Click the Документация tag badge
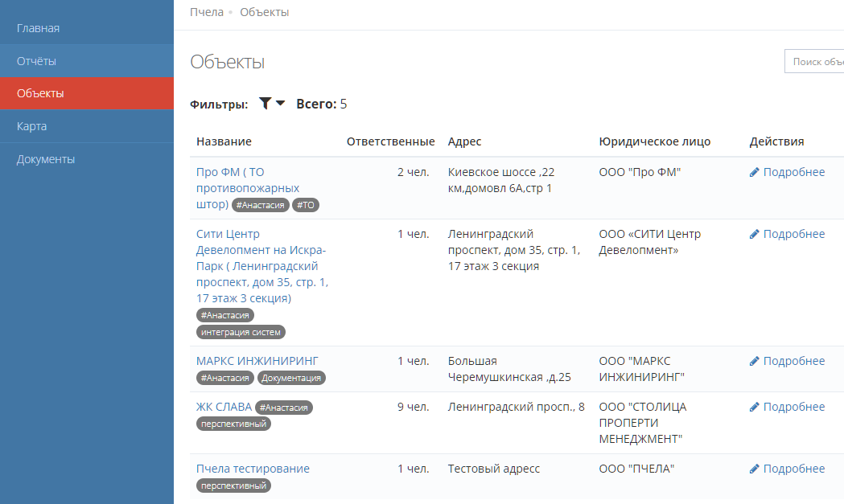This screenshot has width=844, height=504. coord(291,378)
